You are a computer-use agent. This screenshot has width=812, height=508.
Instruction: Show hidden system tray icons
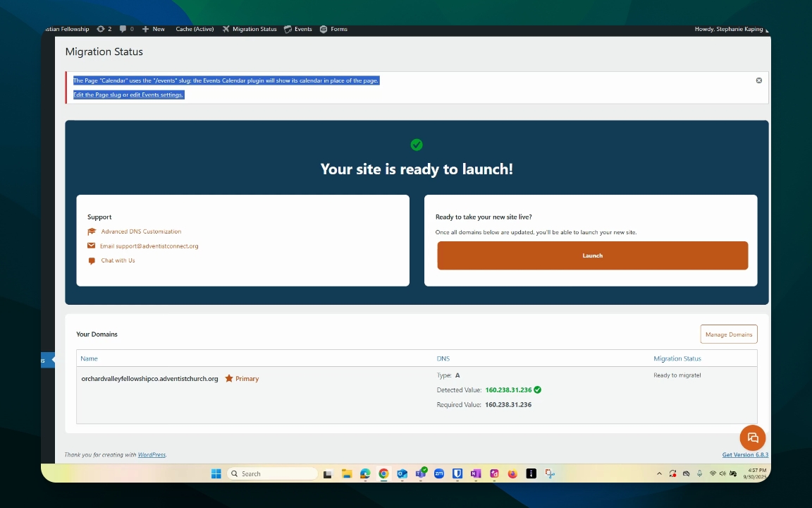coord(659,474)
